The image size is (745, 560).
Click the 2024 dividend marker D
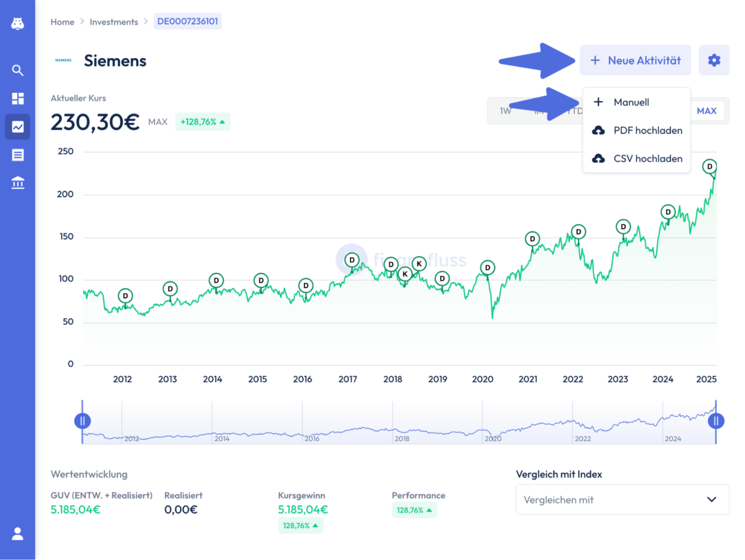pos(668,212)
